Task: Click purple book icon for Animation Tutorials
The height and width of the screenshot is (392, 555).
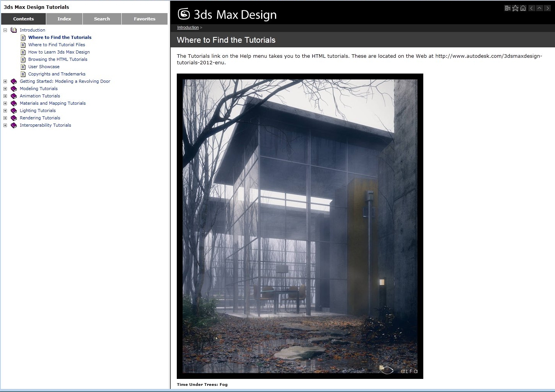Action: click(14, 96)
